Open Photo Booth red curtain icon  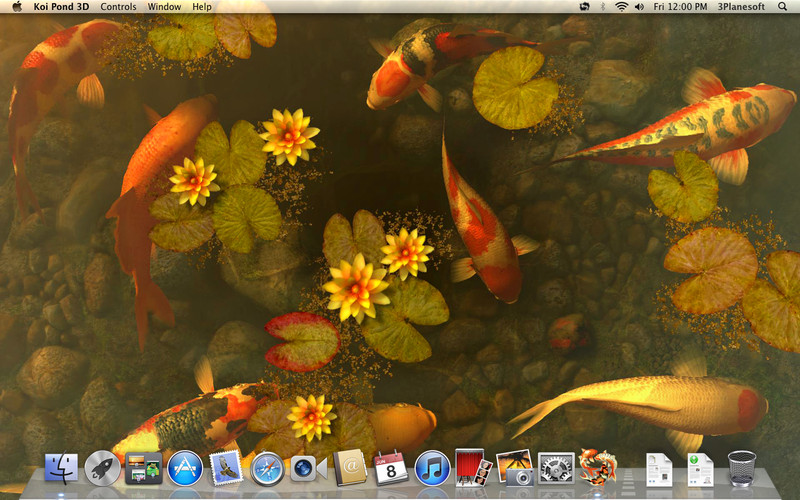point(473,467)
